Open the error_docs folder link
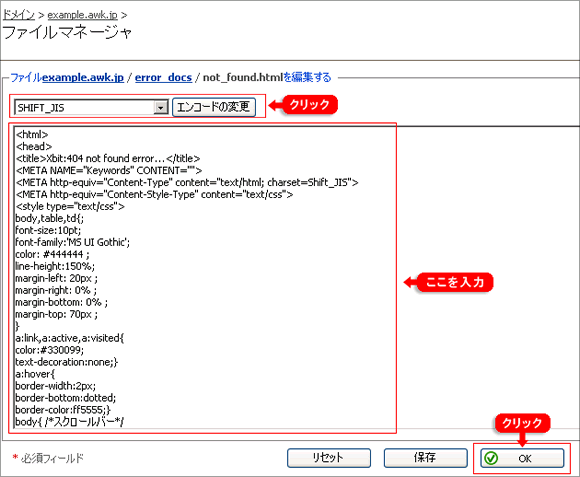The width and height of the screenshot is (580, 477). click(163, 77)
